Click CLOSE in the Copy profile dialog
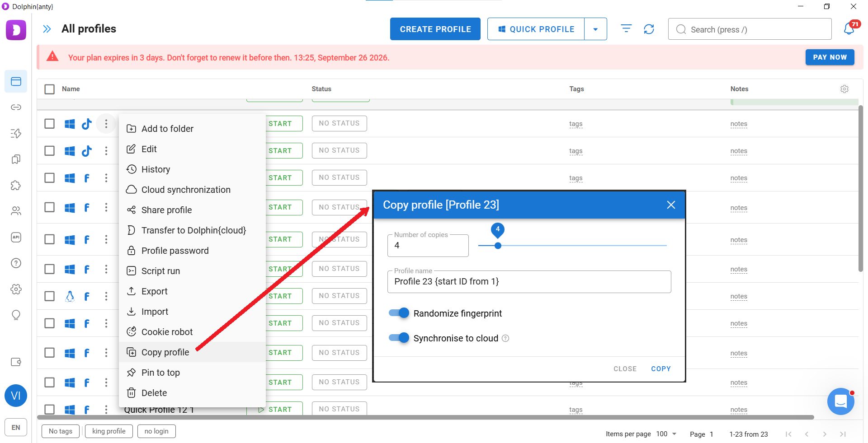This screenshot has height=443, width=868. 625,369
